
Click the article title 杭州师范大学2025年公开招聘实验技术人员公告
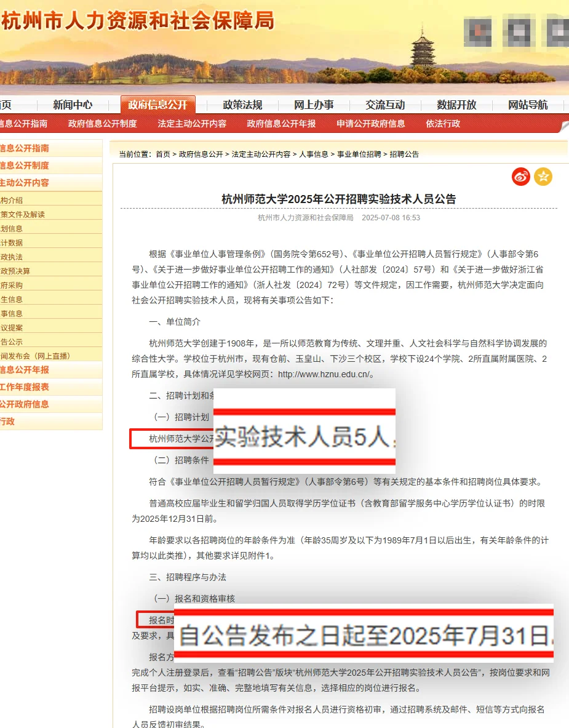[339, 199]
